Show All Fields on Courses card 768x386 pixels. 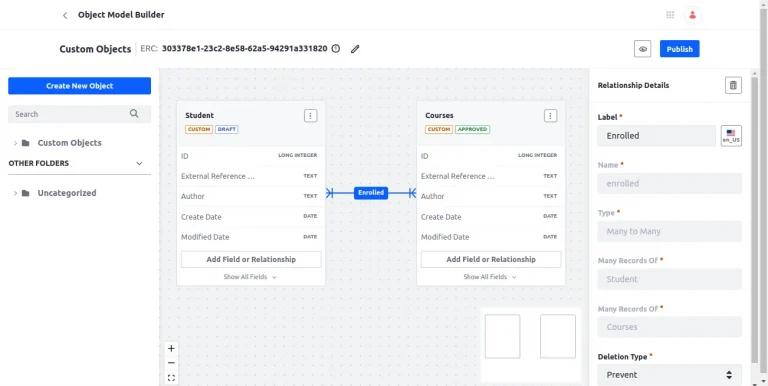490,277
